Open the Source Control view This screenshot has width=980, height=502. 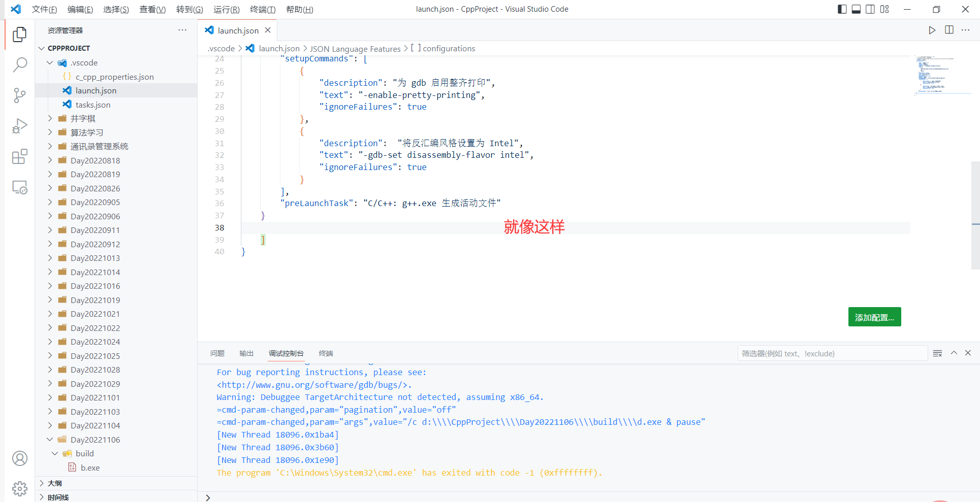(19, 95)
